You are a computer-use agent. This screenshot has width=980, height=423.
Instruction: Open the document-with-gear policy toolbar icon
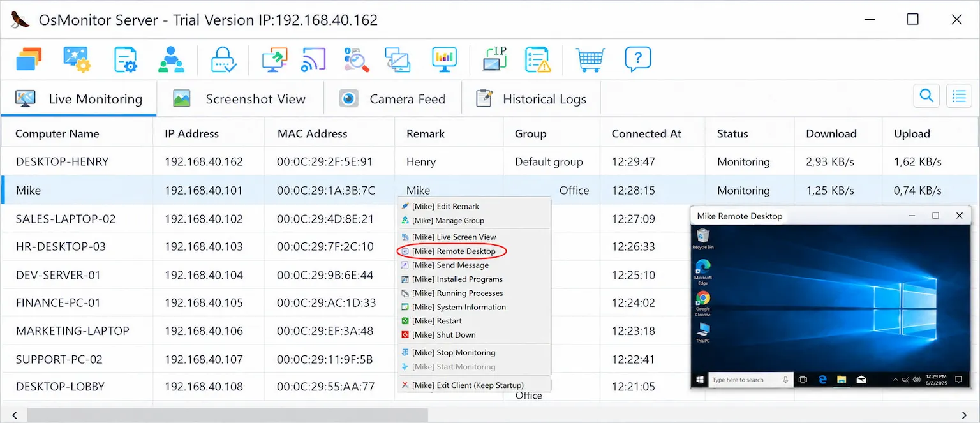pos(126,59)
